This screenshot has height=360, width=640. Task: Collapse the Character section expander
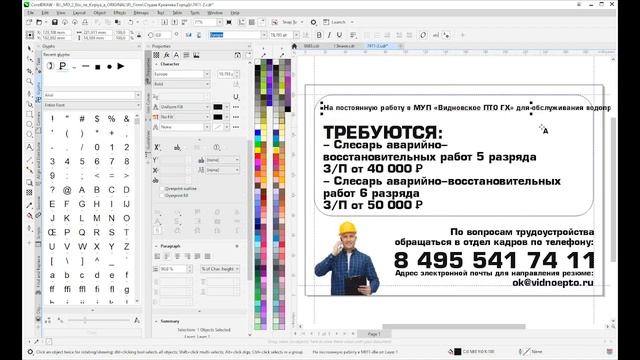click(x=156, y=64)
